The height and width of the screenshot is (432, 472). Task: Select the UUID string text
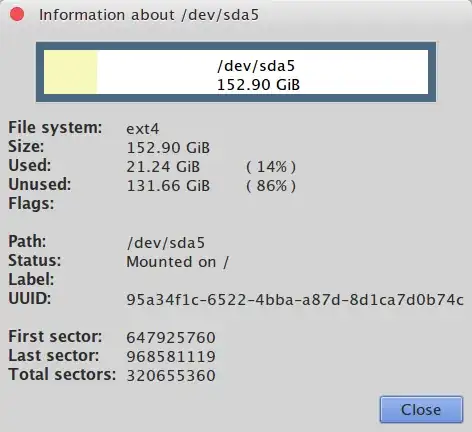[x=295, y=300]
